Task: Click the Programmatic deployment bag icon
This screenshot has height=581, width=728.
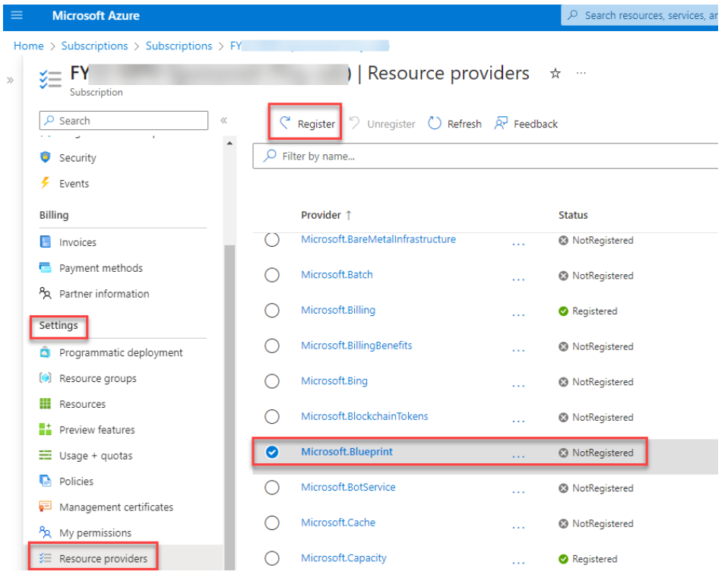Action: click(45, 352)
